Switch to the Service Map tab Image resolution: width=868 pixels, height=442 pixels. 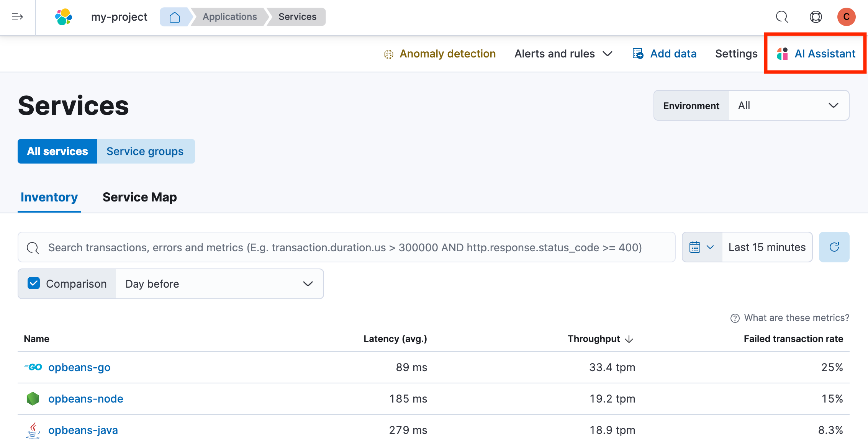(139, 197)
